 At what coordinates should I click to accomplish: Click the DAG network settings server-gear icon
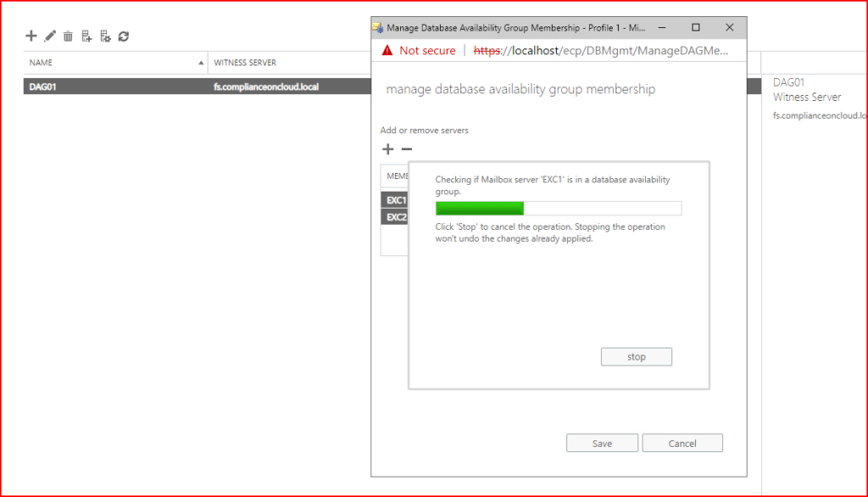[105, 36]
